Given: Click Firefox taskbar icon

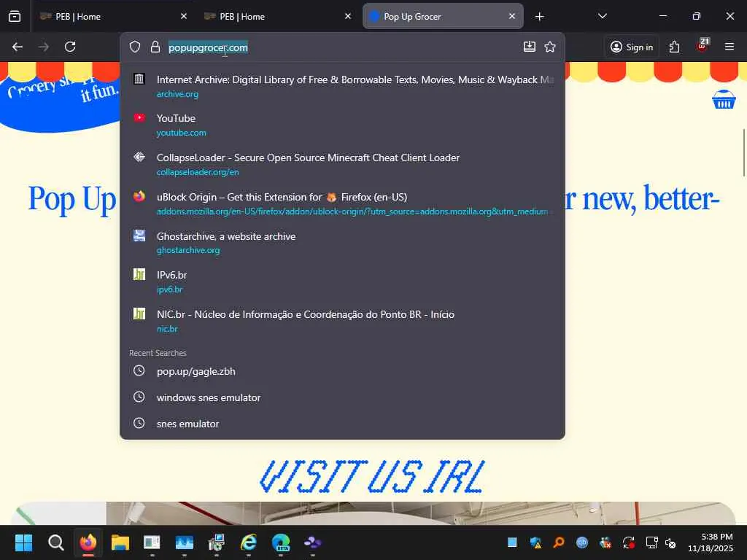Looking at the screenshot, I should (88, 542).
